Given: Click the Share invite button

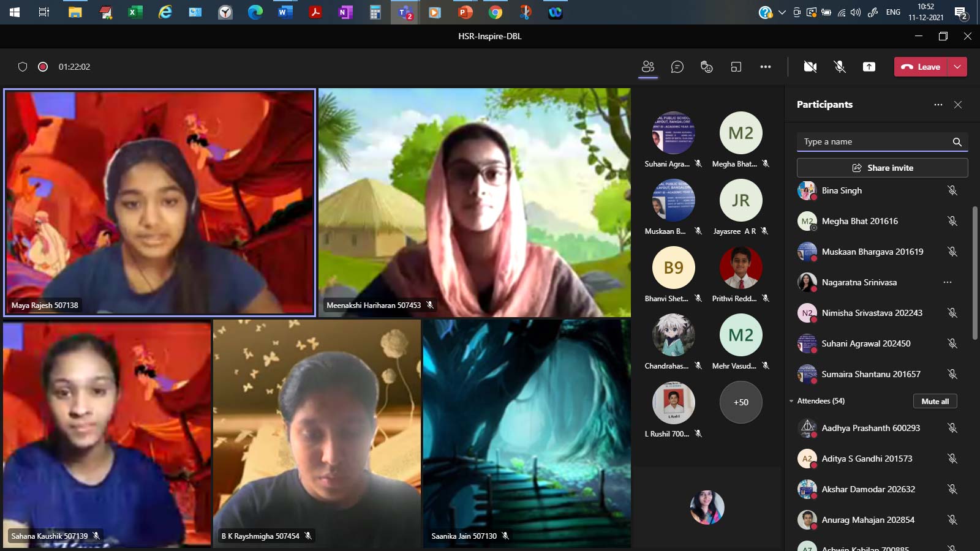Looking at the screenshot, I should pos(882,168).
